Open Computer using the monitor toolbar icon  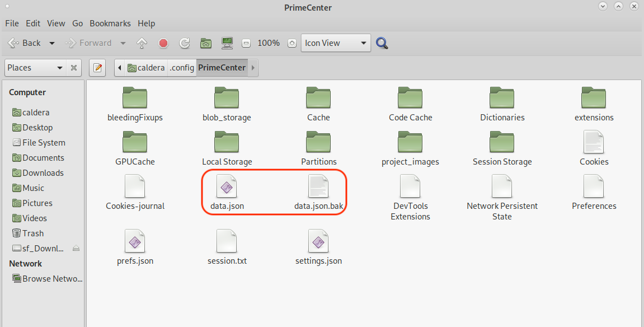pos(227,43)
